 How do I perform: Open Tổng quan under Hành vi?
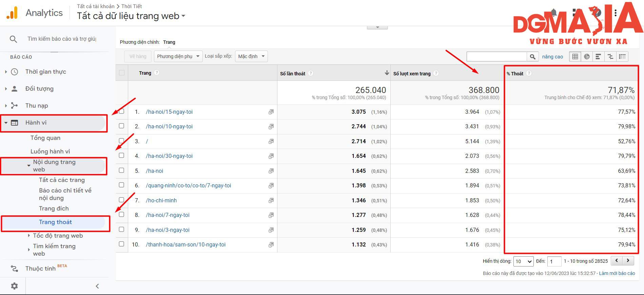point(45,138)
